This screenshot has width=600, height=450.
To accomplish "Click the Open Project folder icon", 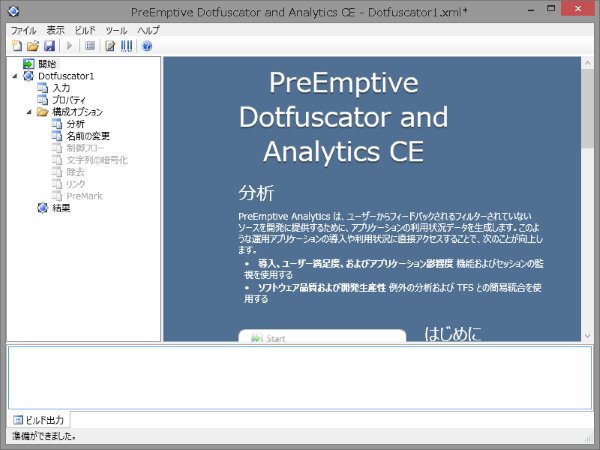I will (33, 46).
